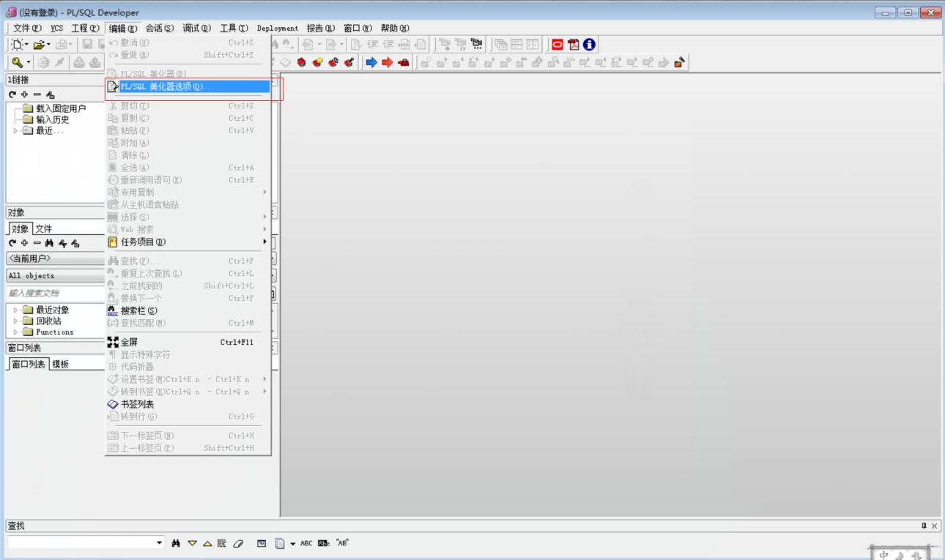Click the Log on key icon
This screenshot has width=945, height=560.
coord(17,63)
